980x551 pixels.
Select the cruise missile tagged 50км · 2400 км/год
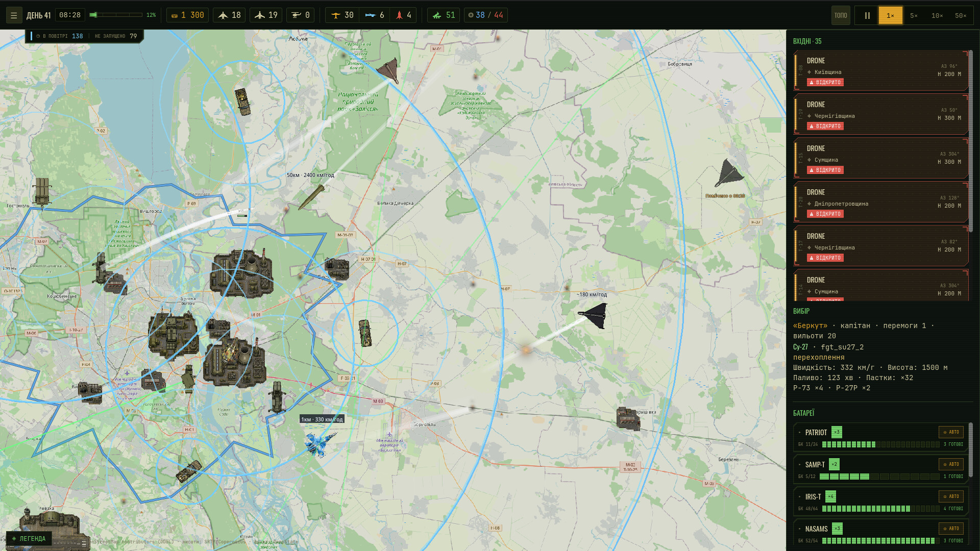[x=311, y=197]
